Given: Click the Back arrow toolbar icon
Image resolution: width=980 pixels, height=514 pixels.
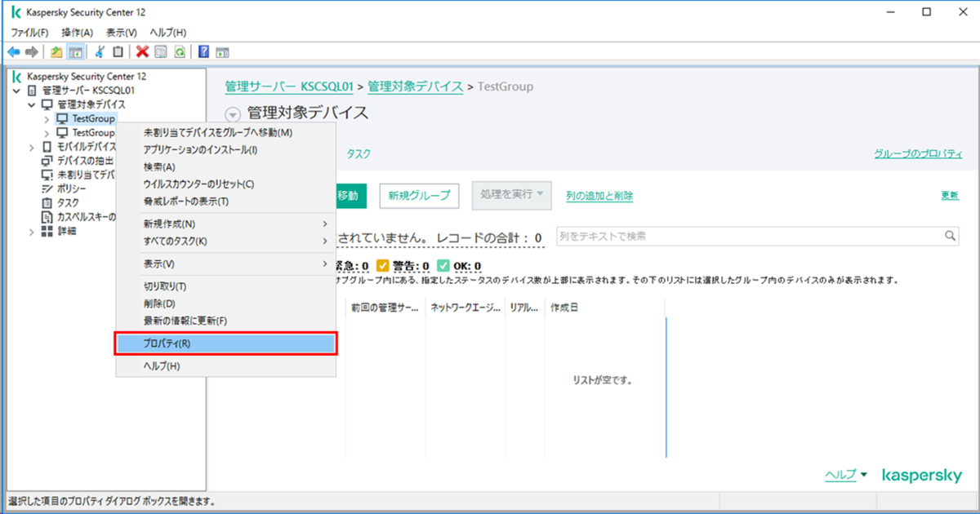Looking at the screenshot, I should (x=12, y=51).
